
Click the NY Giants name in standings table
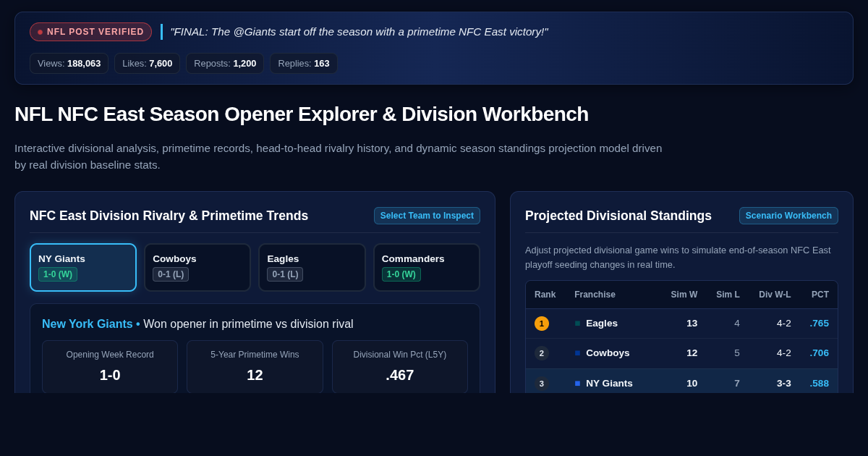click(609, 384)
